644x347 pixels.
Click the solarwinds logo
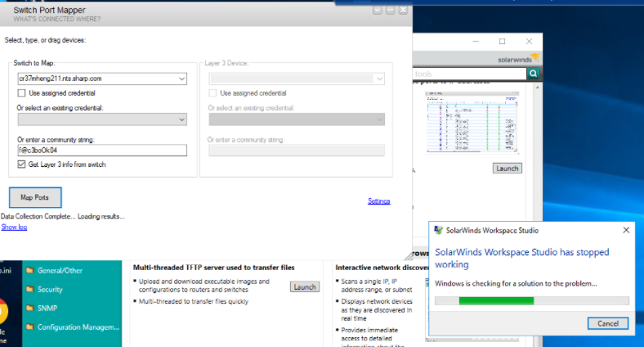518,59
